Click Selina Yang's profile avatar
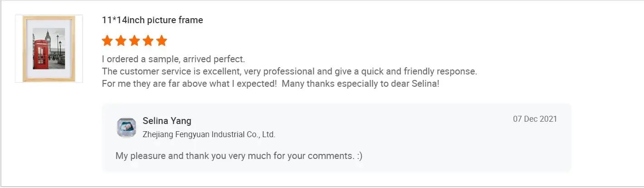The height and width of the screenshot is (188, 644). coord(127,128)
